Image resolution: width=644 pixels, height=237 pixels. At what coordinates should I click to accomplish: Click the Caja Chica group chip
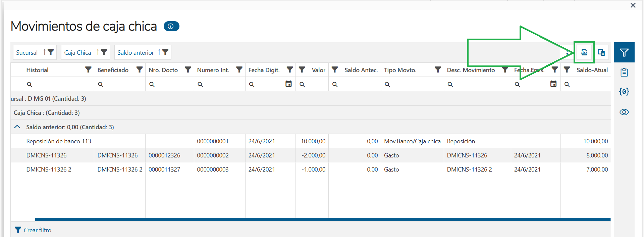tap(77, 53)
